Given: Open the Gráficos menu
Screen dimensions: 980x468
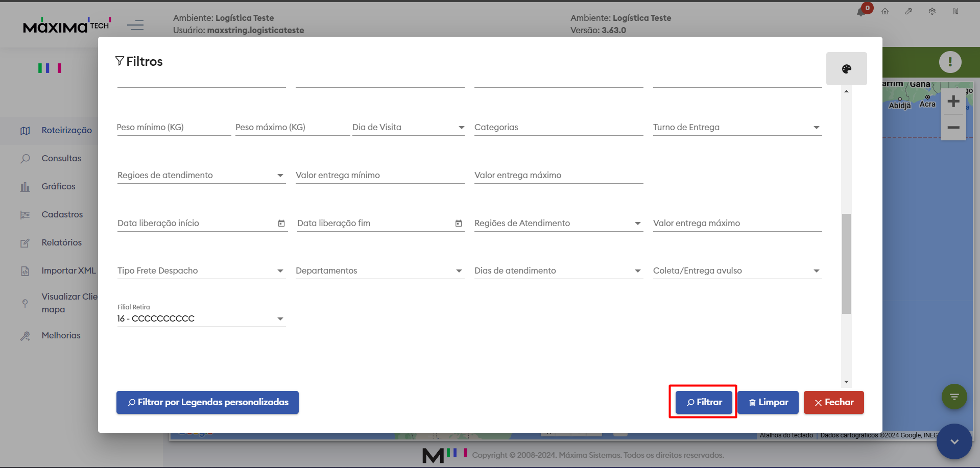Looking at the screenshot, I should (x=58, y=186).
